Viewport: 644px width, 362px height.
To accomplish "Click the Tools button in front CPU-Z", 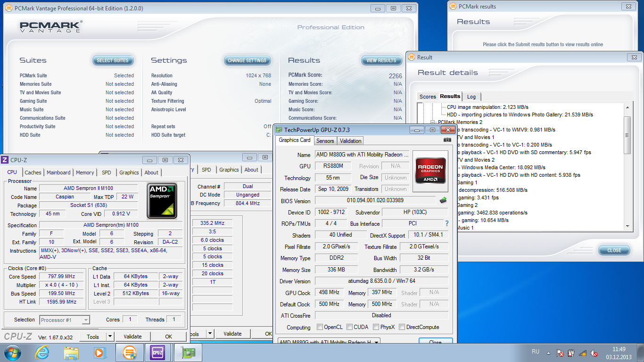I will pos(93,337).
